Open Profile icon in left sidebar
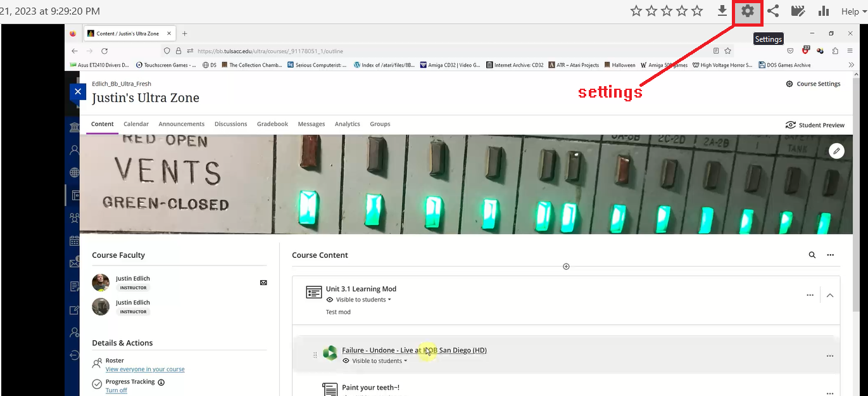868x396 pixels. 74,151
